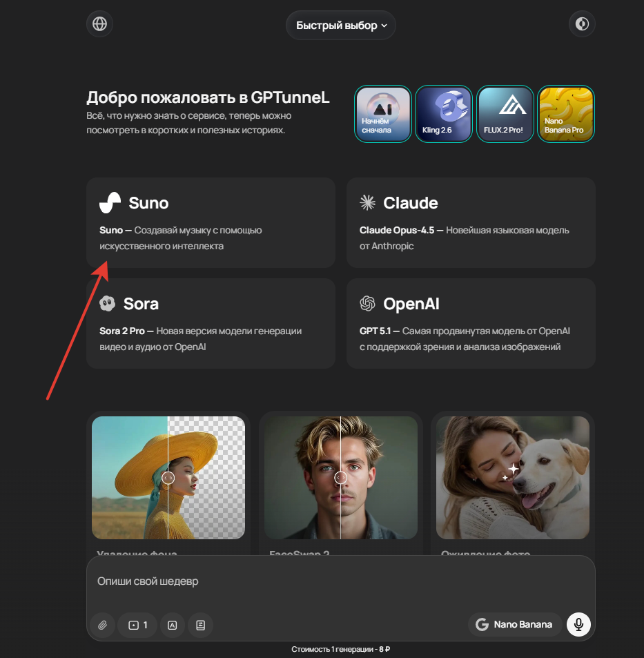
Task: Open the background removal example image
Action: 168,478
